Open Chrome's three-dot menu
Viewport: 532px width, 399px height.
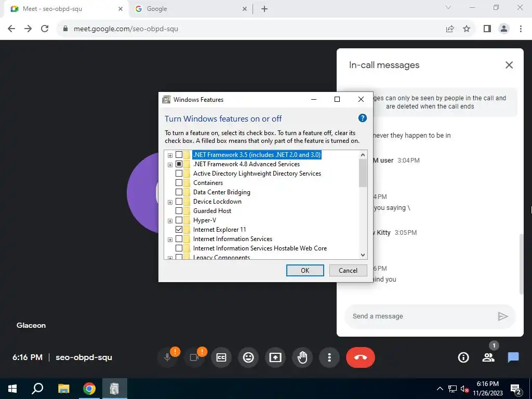tap(521, 29)
